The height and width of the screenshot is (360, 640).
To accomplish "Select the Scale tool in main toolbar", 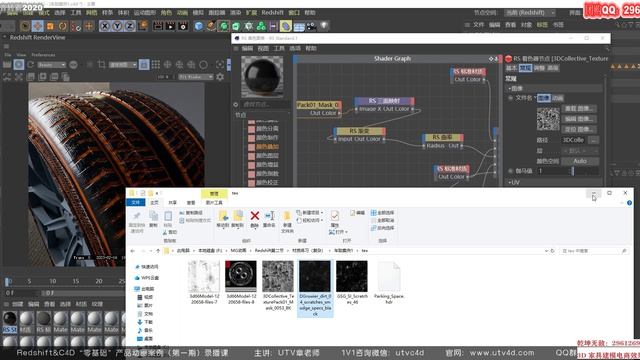I will 50,26.
